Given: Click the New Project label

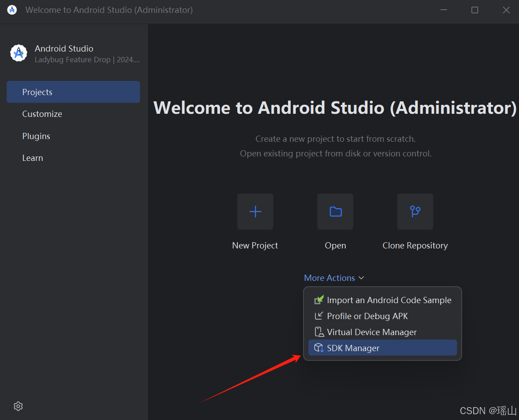Looking at the screenshot, I should (x=255, y=246).
